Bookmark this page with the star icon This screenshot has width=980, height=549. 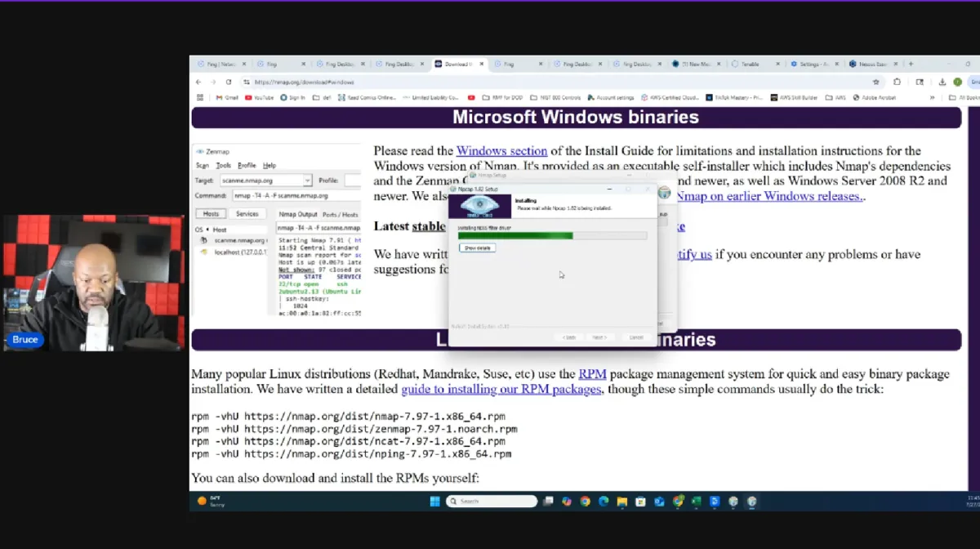point(876,82)
